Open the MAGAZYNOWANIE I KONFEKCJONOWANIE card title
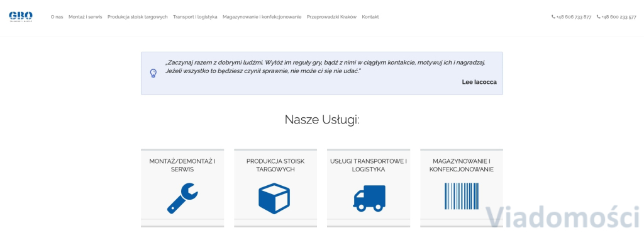This screenshot has width=644, height=235. (462, 165)
